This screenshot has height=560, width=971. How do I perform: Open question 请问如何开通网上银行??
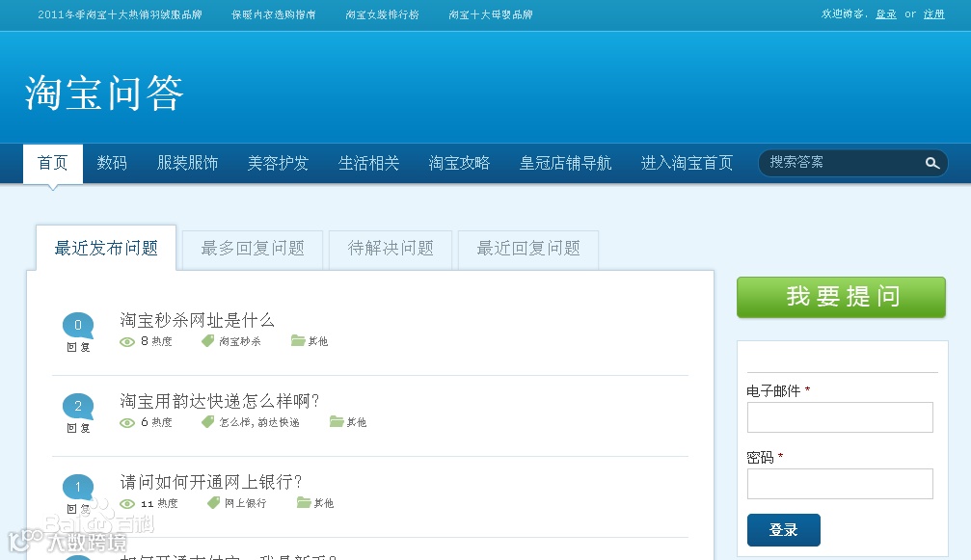coord(211,482)
